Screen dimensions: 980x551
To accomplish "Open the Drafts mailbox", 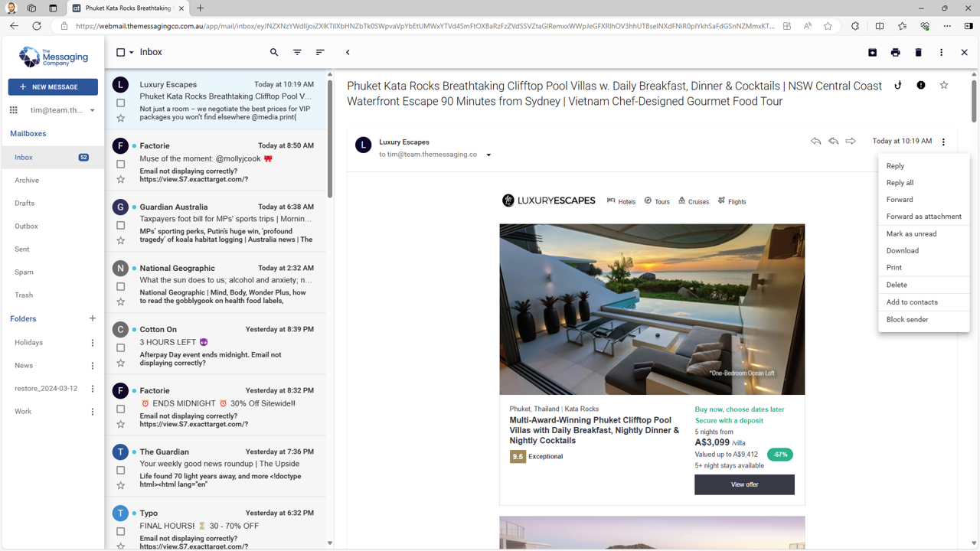I will tap(24, 204).
